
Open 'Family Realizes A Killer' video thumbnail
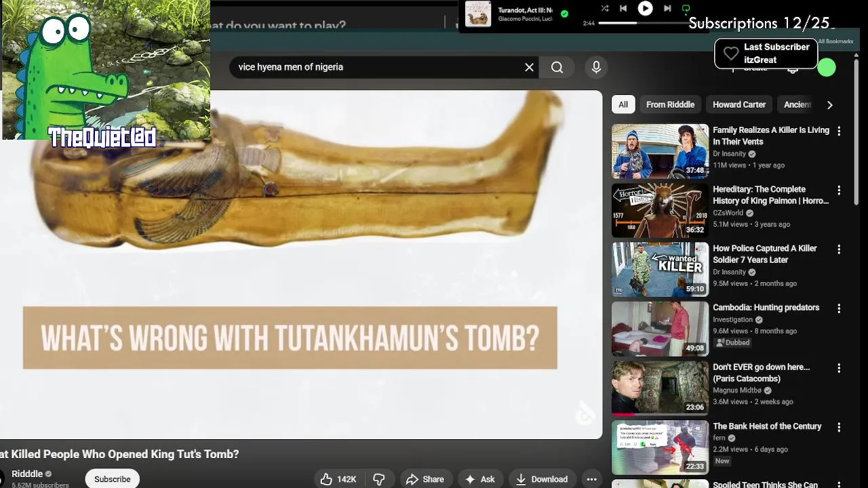click(x=660, y=151)
